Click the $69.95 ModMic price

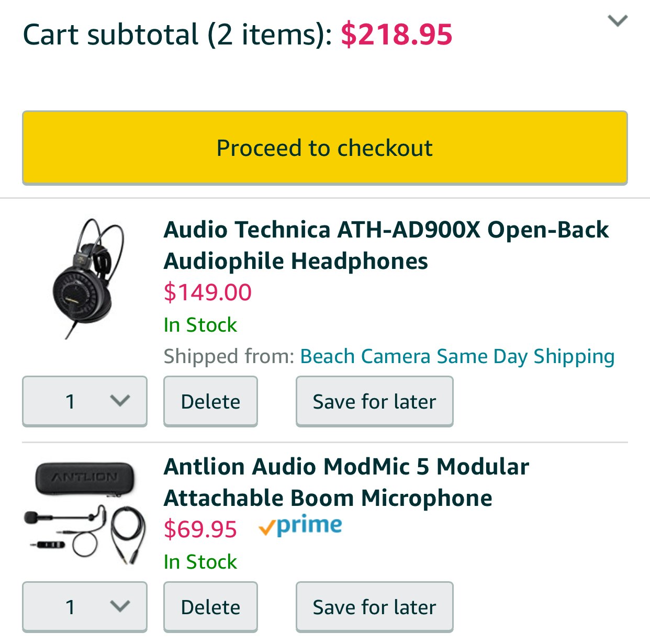coord(200,529)
